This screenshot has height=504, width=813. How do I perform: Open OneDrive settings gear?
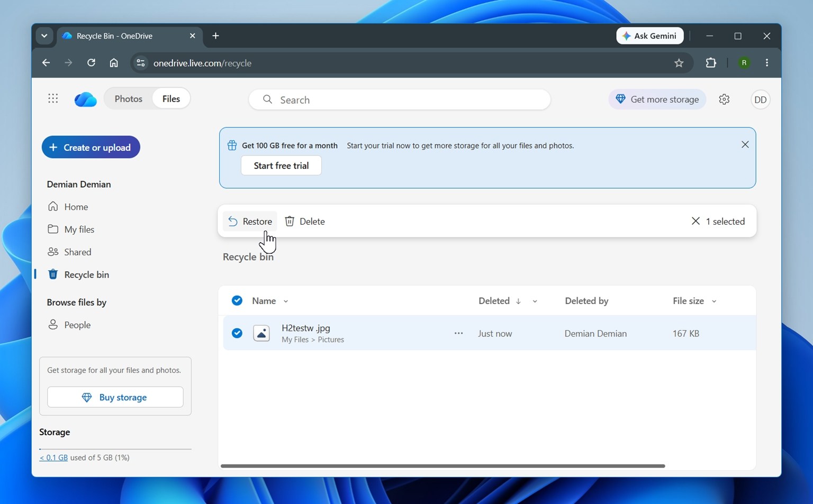pos(724,99)
